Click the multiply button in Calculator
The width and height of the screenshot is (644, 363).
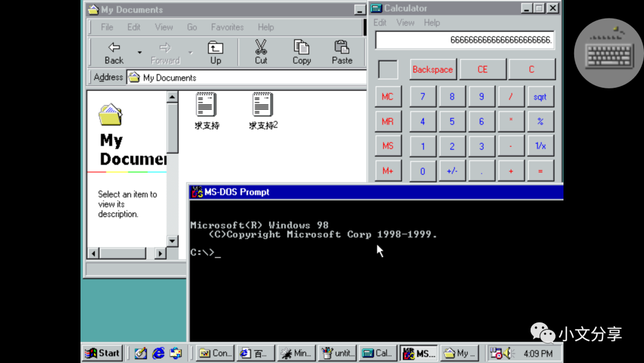click(511, 121)
